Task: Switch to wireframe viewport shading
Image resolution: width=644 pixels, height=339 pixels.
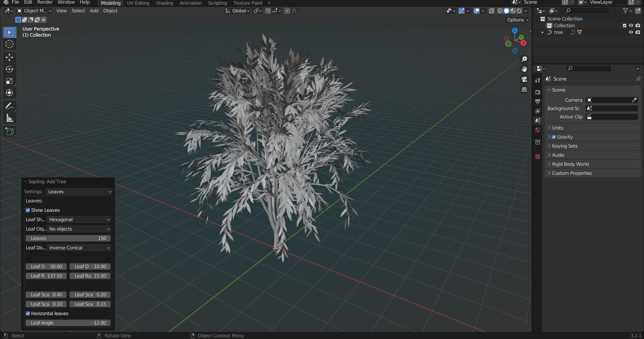Action: click(500, 11)
